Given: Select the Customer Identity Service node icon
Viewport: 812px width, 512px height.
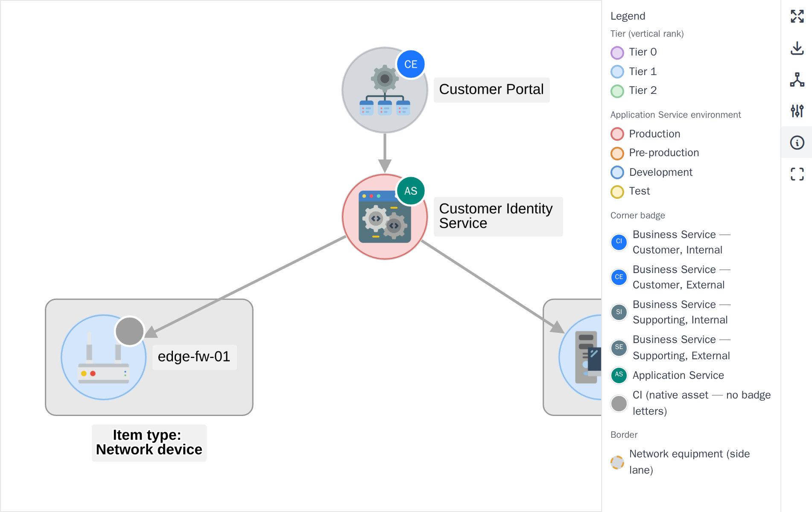Looking at the screenshot, I should 385,217.
